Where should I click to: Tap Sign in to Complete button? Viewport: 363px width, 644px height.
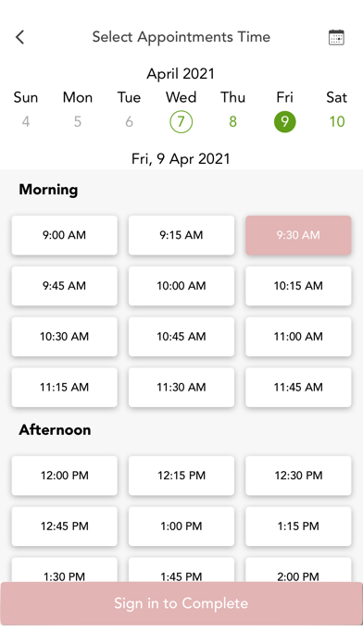point(181,603)
